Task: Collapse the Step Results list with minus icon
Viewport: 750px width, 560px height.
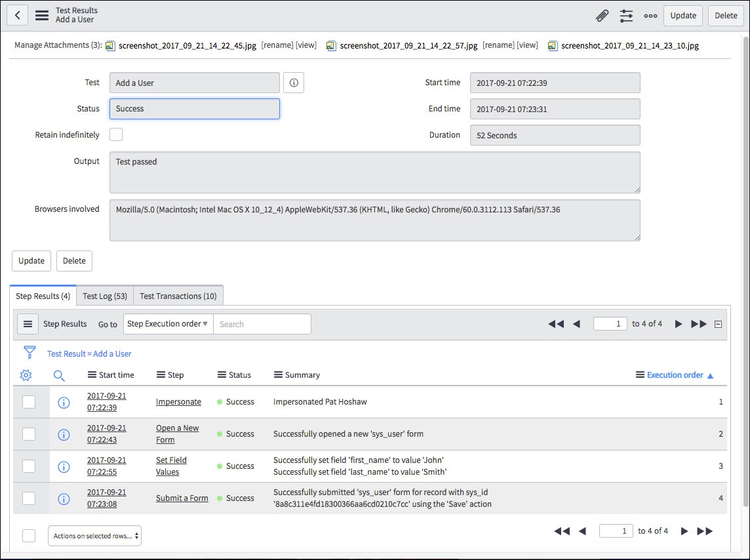Action: pos(718,323)
